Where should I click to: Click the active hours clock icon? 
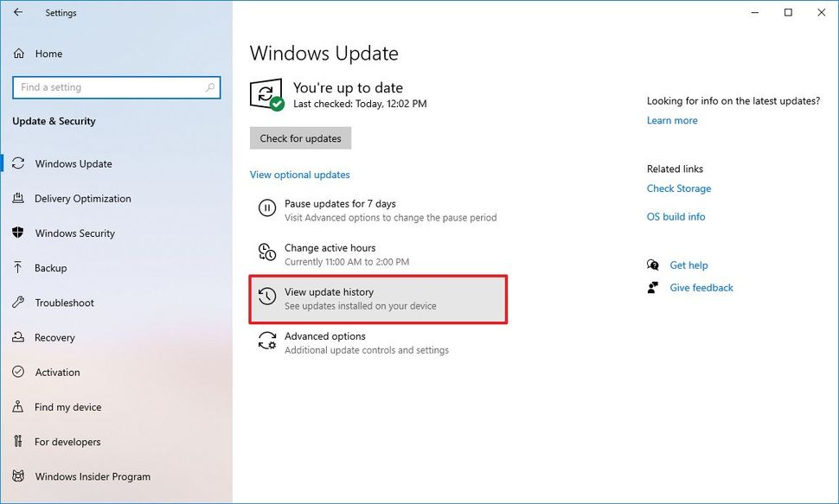click(267, 252)
